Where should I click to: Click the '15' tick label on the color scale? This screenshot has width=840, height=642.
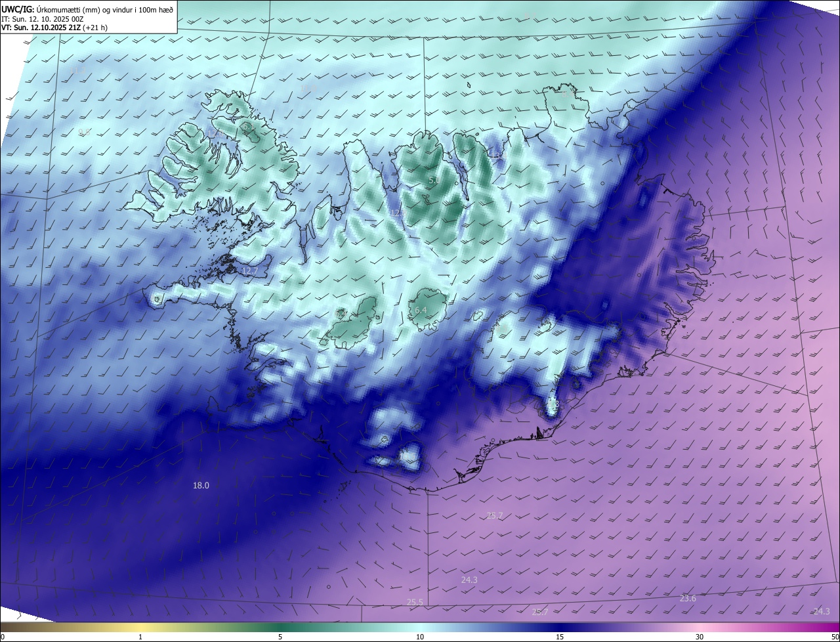point(560,637)
